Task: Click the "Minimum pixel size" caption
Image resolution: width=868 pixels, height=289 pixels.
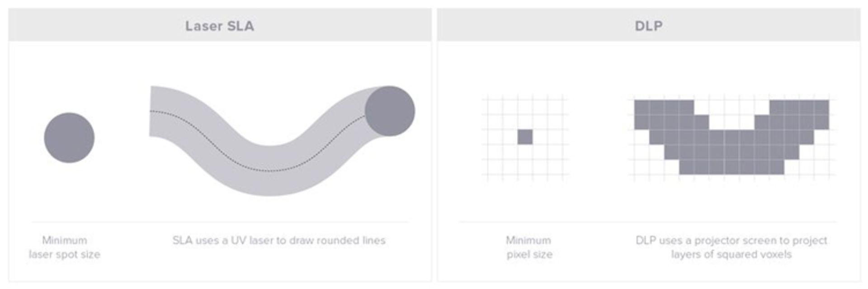Action: pos(529,247)
